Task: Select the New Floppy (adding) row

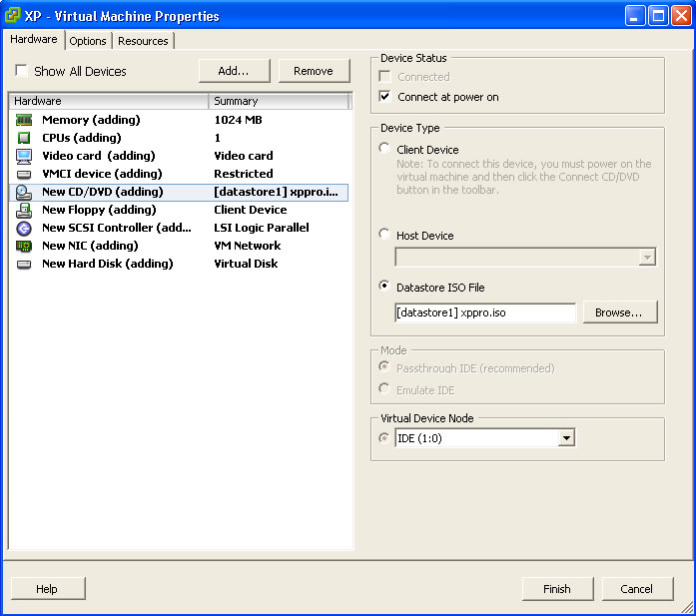Action: click(179, 210)
